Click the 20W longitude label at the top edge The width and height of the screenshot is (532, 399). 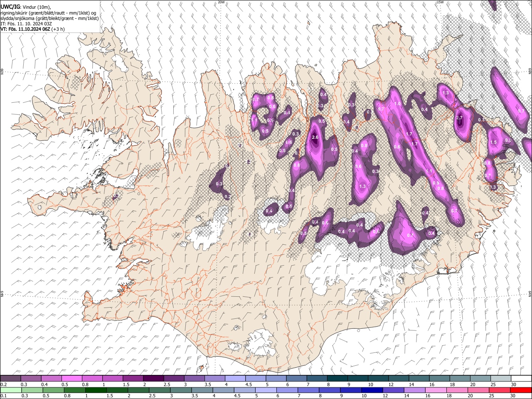pyautogui.click(x=221, y=2)
